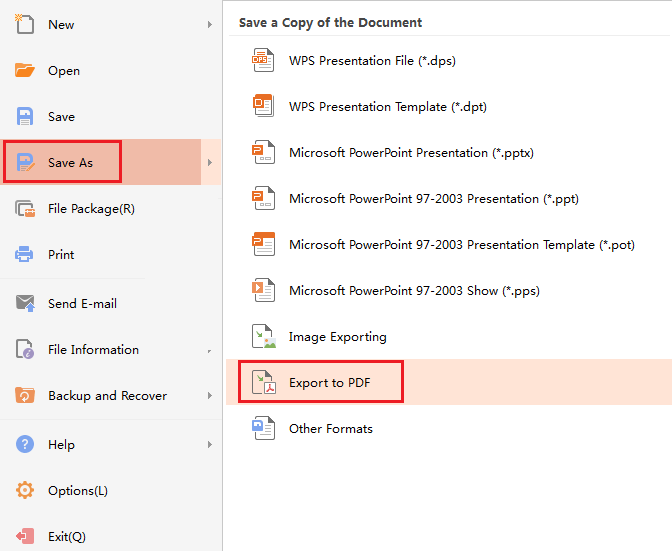Viewport: 672px width, 551px height.
Task: Select File Information menu entry
Action: [x=93, y=349]
